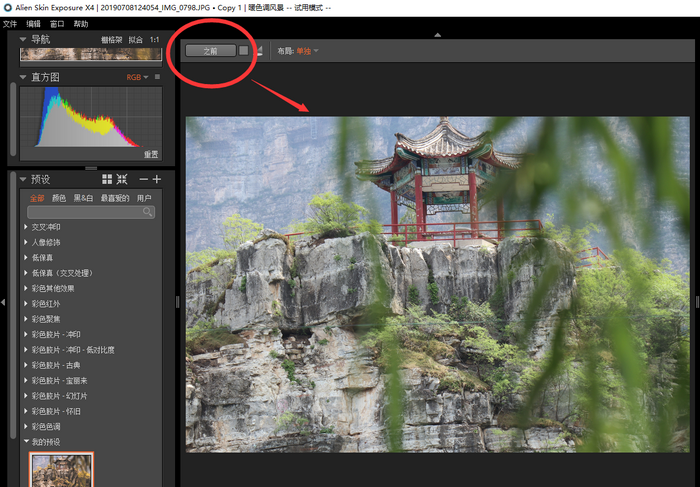Collapse the 直方图 panel triangle
This screenshot has height=487, width=700.
point(23,77)
